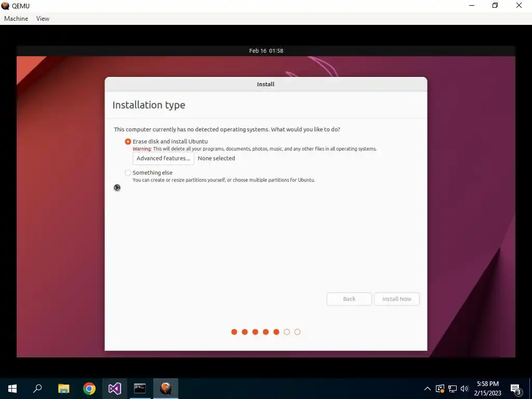Open the QEMU View menu
Image resolution: width=532 pixels, height=399 pixels.
click(x=43, y=19)
